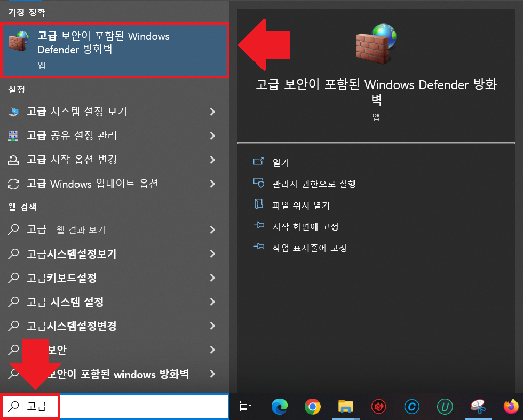
Task: Click into the taskbar search box containing 고급
Action: 114,406
